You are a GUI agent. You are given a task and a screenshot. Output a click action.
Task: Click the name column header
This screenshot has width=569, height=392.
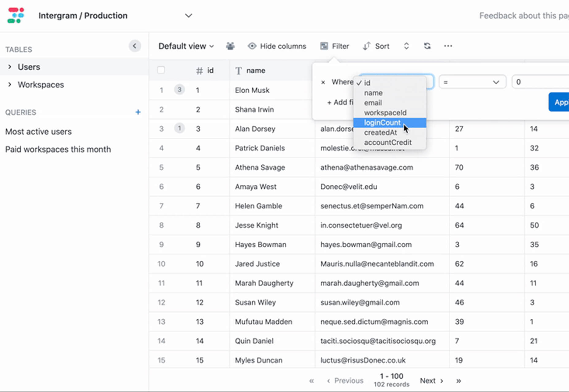click(x=250, y=71)
